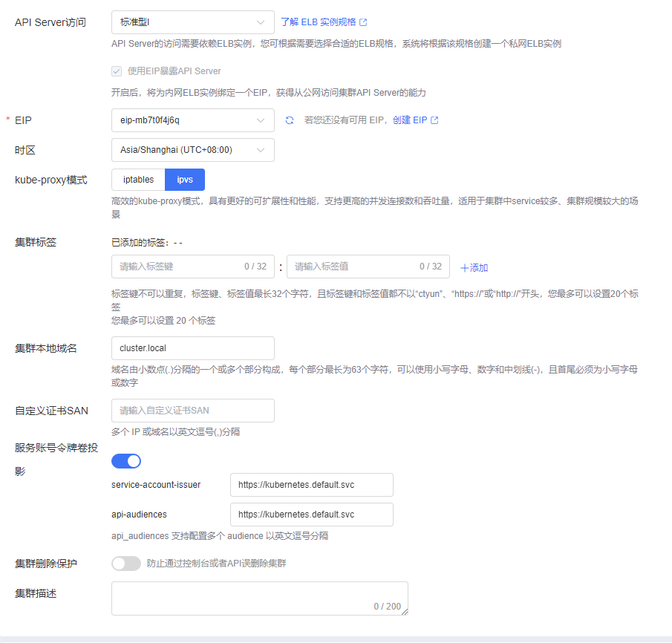The height and width of the screenshot is (643, 672).
Task: Select ipvs kube-proxy mode
Action: click(x=185, y=180)
